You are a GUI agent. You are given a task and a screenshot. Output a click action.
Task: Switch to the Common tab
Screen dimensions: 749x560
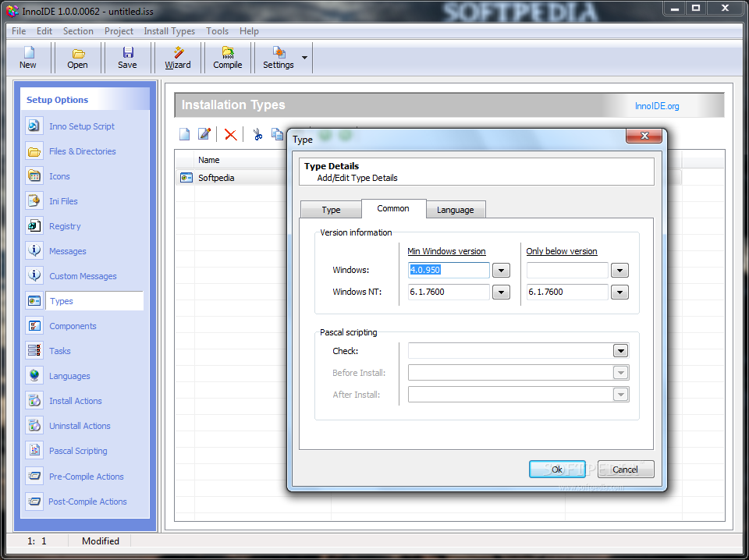[x=393, y=208]
